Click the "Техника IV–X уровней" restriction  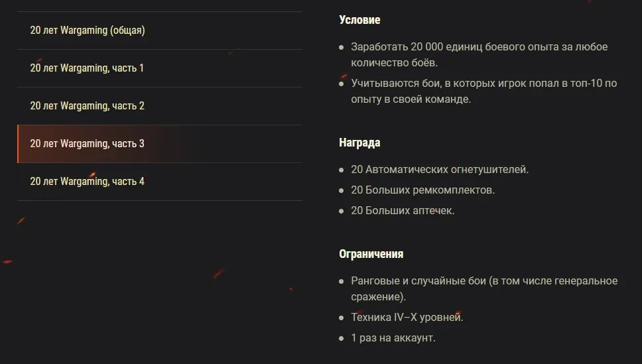pyautogui.click(x=407, y=318)
